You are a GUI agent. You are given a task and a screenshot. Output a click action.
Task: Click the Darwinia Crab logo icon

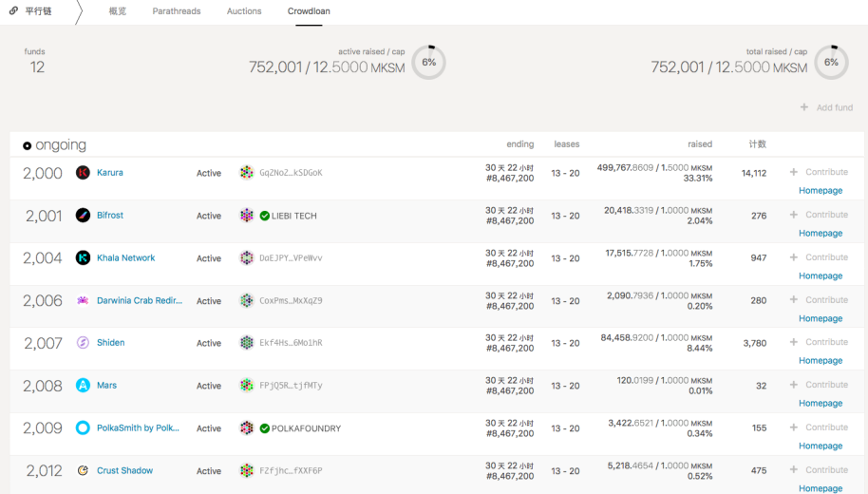click(83, 301)
